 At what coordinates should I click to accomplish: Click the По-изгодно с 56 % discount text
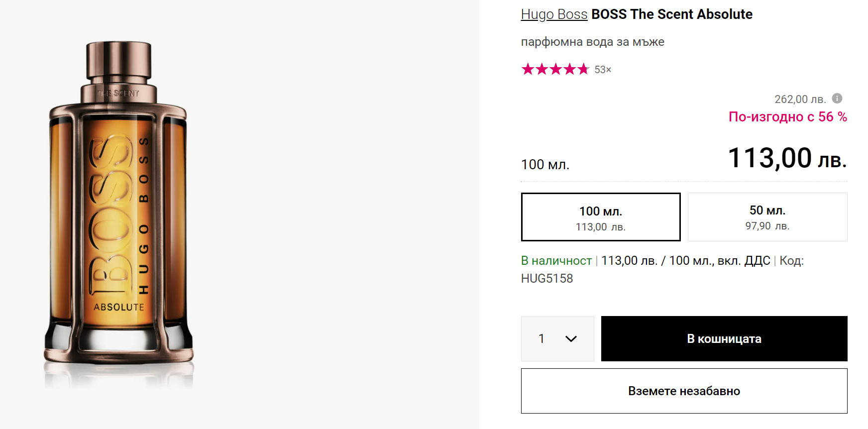(x=787, y=117)
